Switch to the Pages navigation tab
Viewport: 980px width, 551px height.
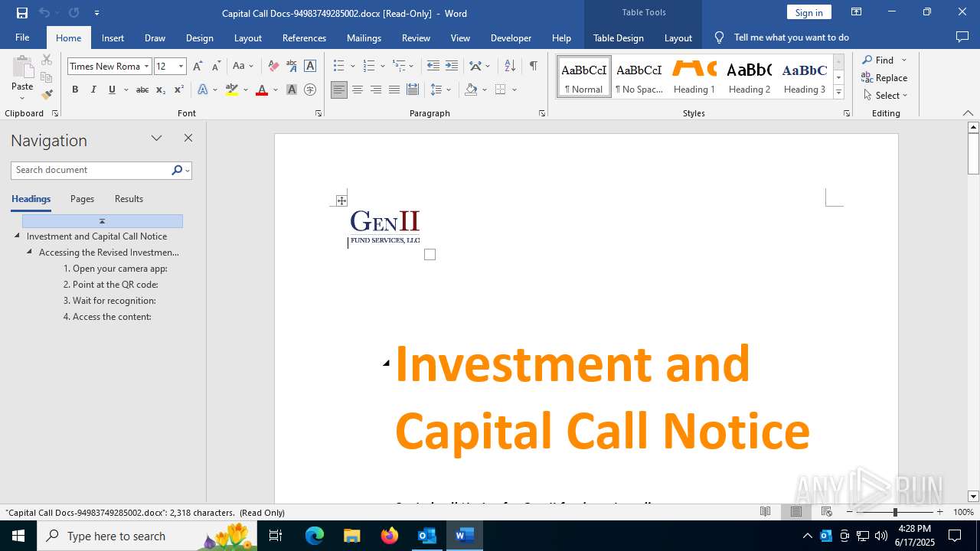[x=82, y=199]
